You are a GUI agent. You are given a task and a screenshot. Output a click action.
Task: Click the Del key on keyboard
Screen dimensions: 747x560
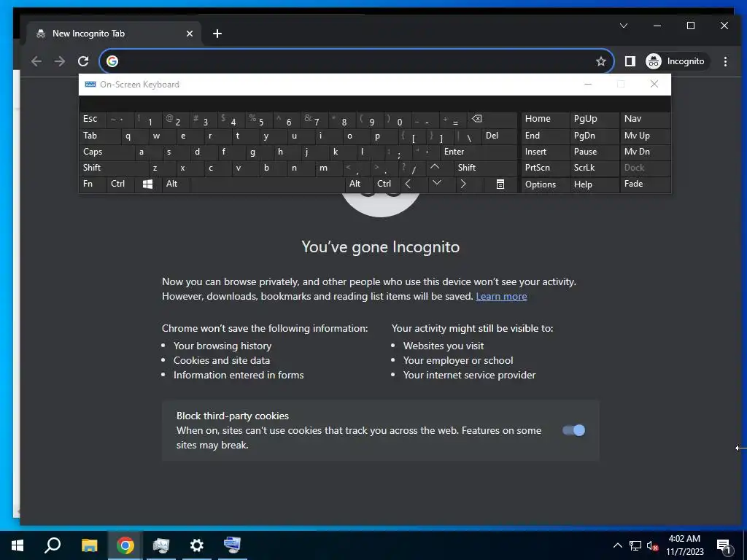coord(499,136)
